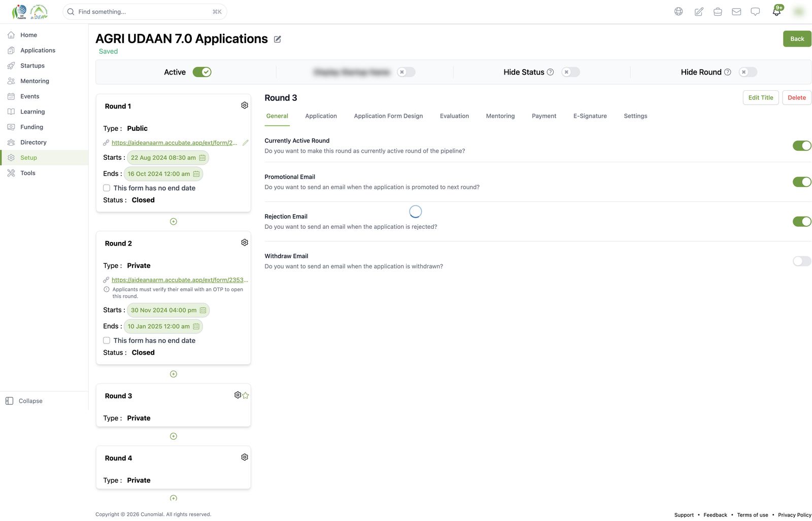Switch to Application Form Design tab
The image size is (812, 521).
click(388, 116)
